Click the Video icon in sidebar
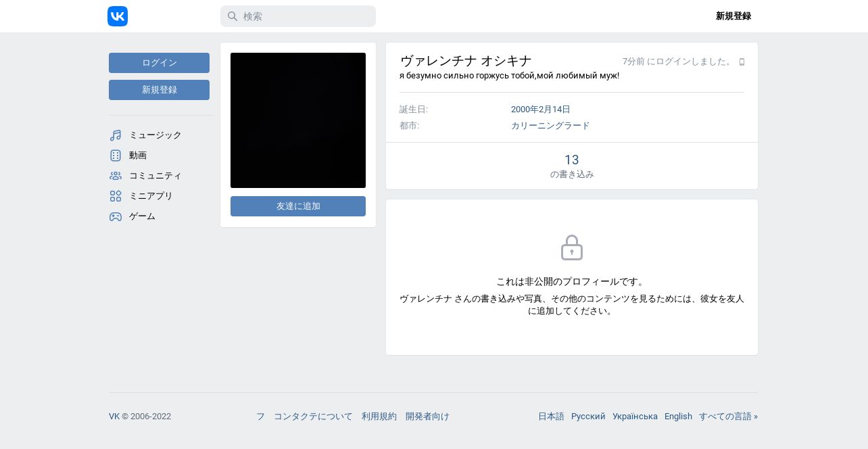868x449 pixels. click(116, 156)
